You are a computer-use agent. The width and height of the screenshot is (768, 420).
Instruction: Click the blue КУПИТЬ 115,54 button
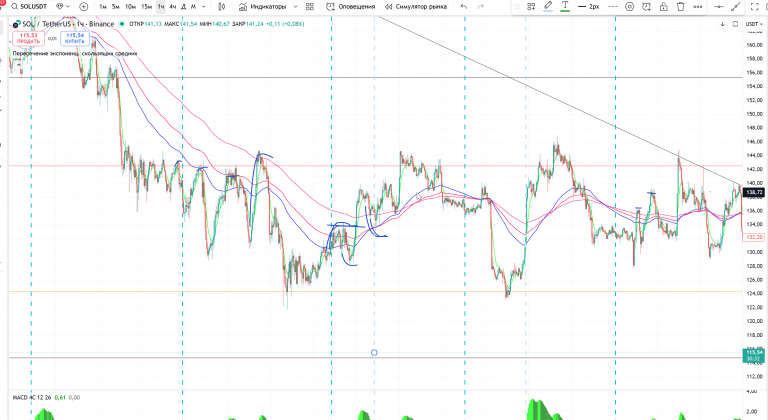point(75,38)
